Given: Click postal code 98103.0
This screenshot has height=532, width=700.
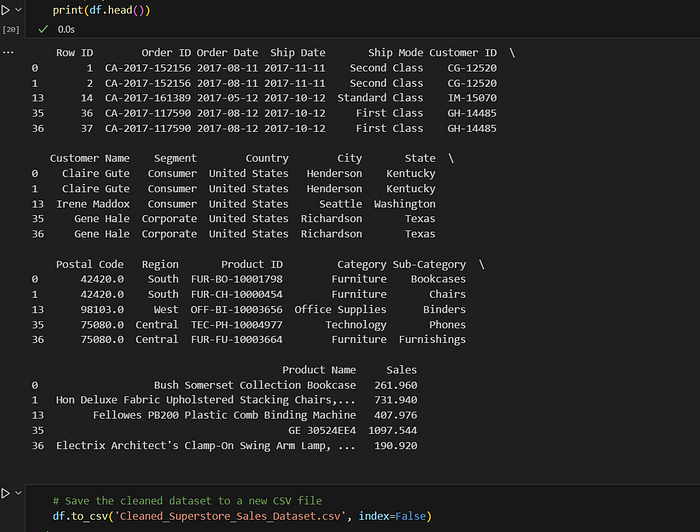Looking at the screenshot, I should coord(102,309).
